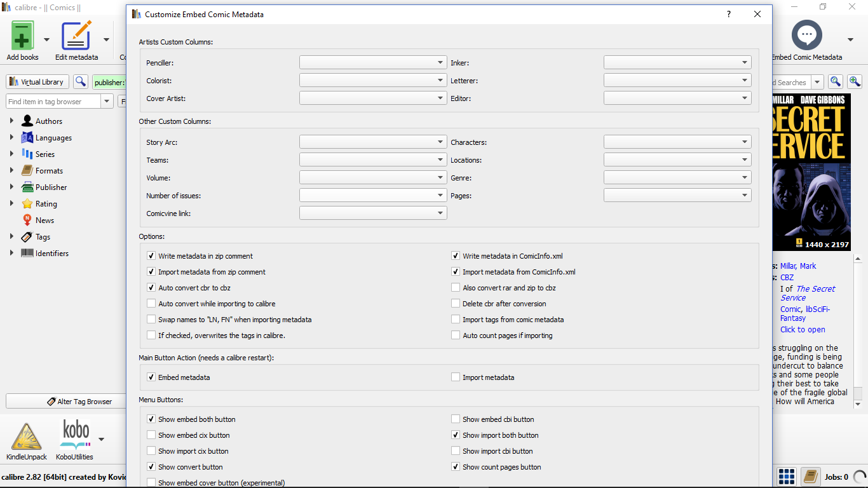
Task: Click the book details panel icon
Action: pos(810,476)
